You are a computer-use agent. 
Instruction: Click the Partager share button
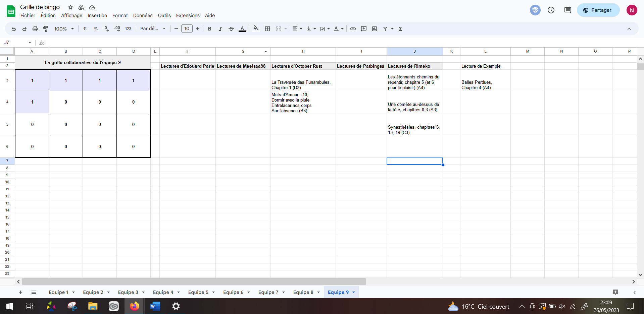coord(598,10)
